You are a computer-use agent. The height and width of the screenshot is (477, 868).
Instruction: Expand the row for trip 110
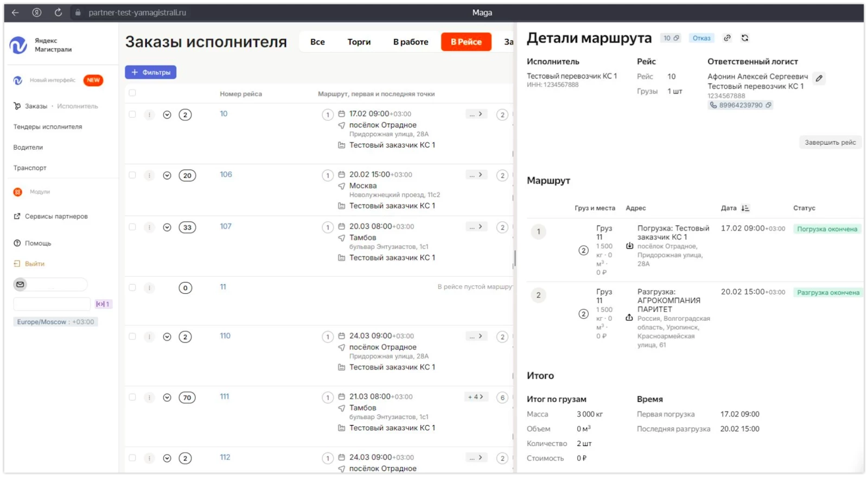[167, 337]
